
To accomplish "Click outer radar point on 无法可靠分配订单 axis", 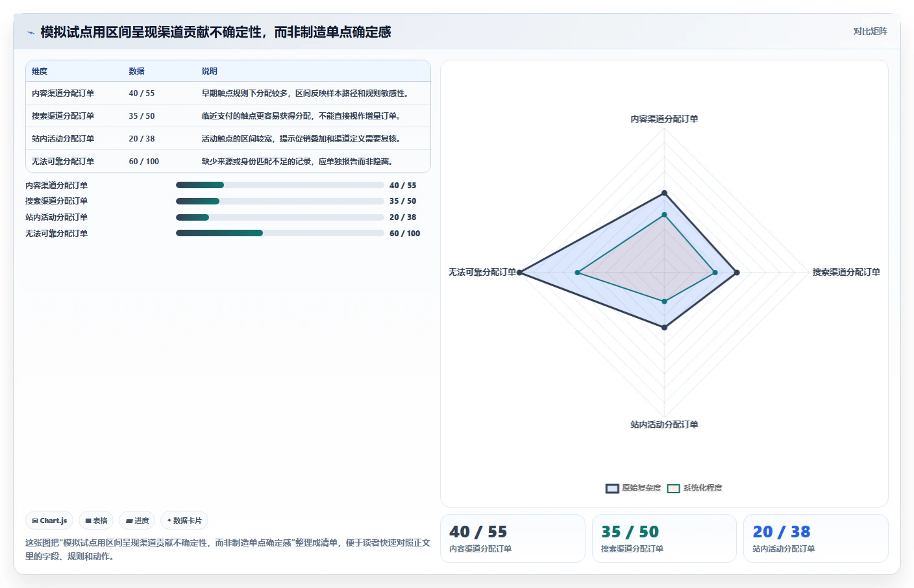I will (x=519, y=273).
